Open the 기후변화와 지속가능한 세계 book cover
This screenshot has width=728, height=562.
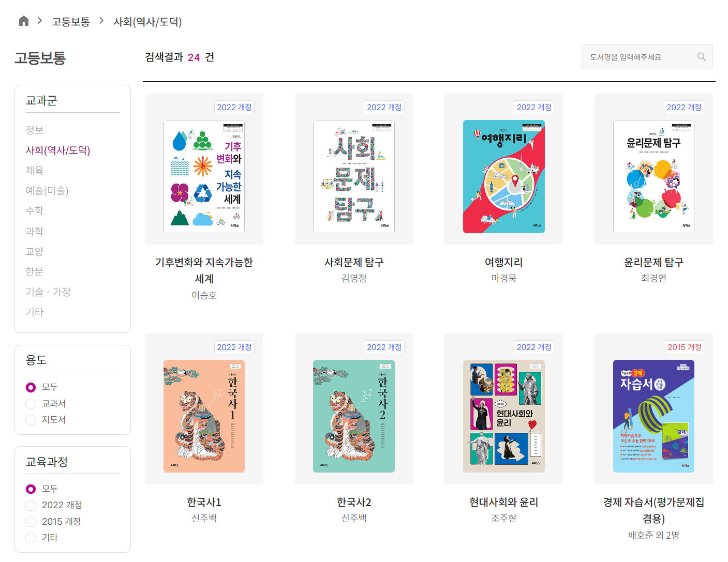pos(204,176)
